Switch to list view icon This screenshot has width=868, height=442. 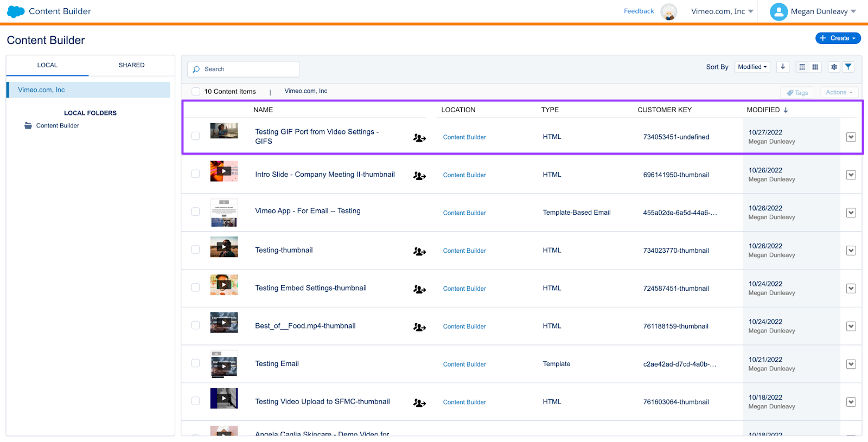[x=802, y=67]
